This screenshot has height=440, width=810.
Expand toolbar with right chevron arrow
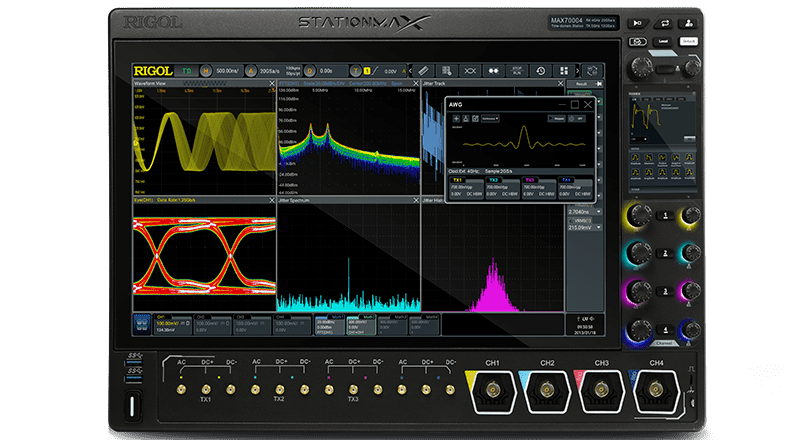pyautogui.click(x=578, y=71)
